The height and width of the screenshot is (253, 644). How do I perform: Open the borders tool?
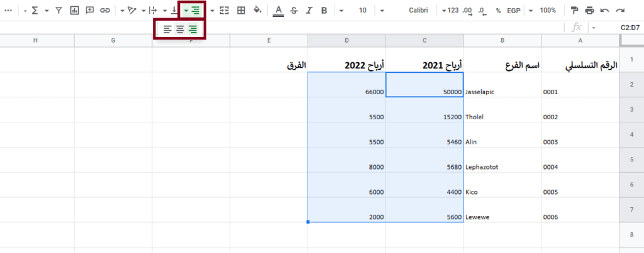241,11
